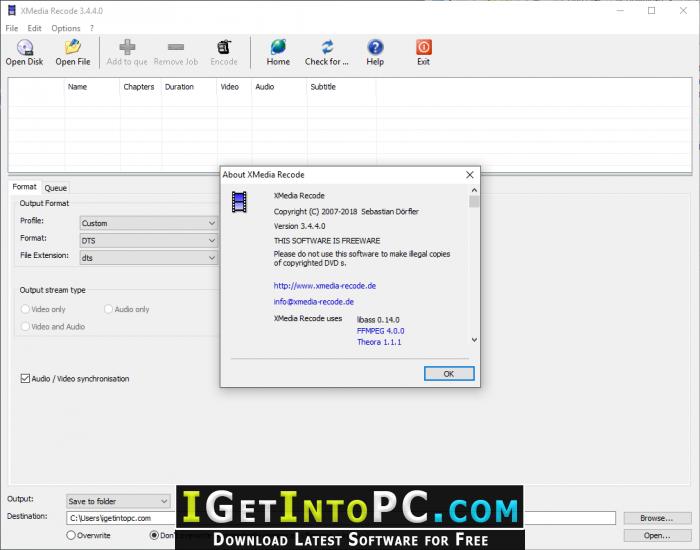Switch to the Queue tab
Viewport: 700px width, 550px height.
[56, 188]
